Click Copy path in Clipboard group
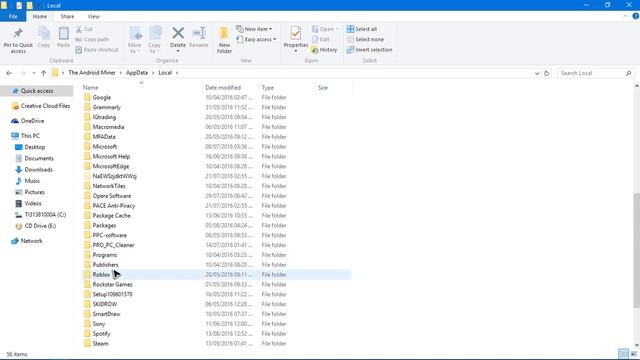The width and height of the screenshot is (640, 360). click(92, 40)
